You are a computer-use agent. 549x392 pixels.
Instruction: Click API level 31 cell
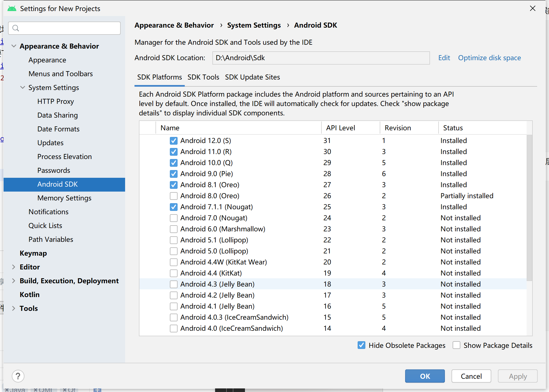point(327,141)
